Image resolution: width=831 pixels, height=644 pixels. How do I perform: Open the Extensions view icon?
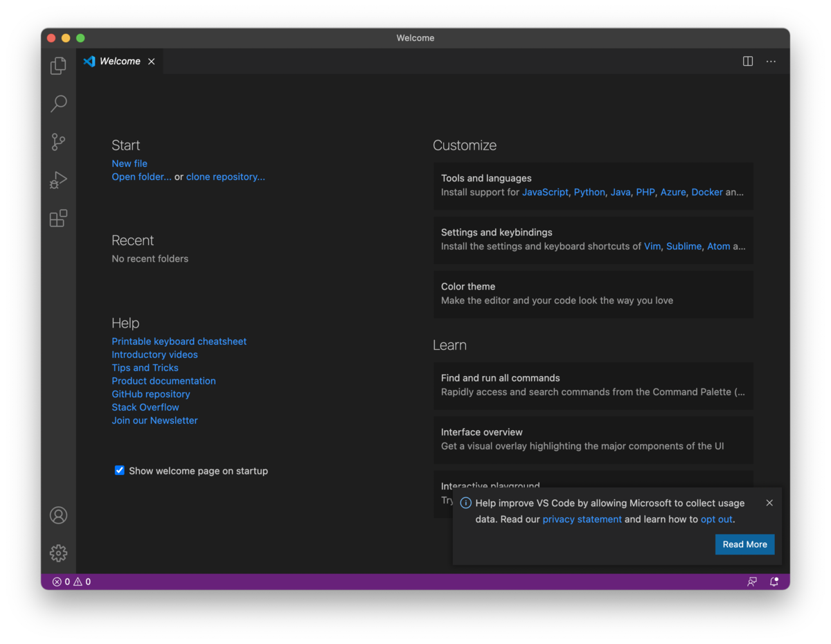pos(58,218)
